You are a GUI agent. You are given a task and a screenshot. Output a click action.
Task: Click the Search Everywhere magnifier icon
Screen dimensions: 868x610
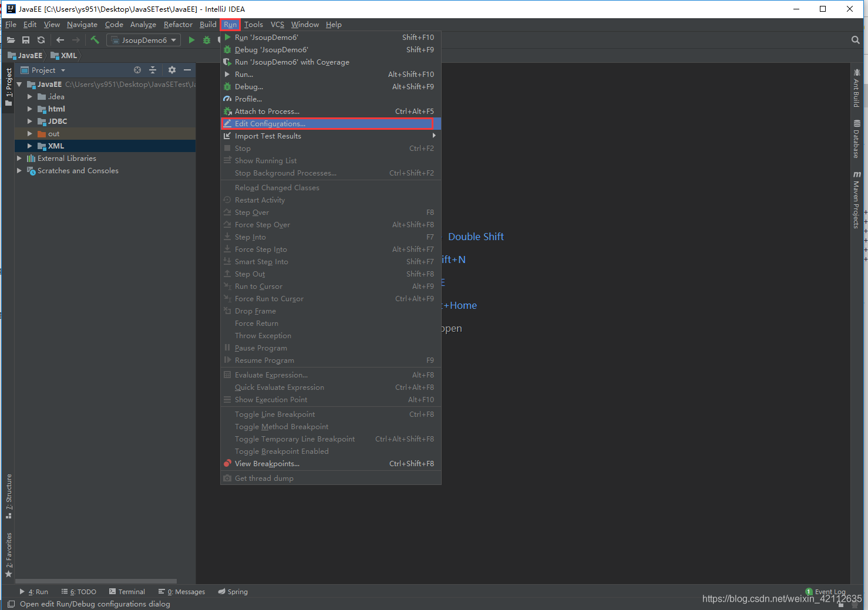click(x=855, y=40)
